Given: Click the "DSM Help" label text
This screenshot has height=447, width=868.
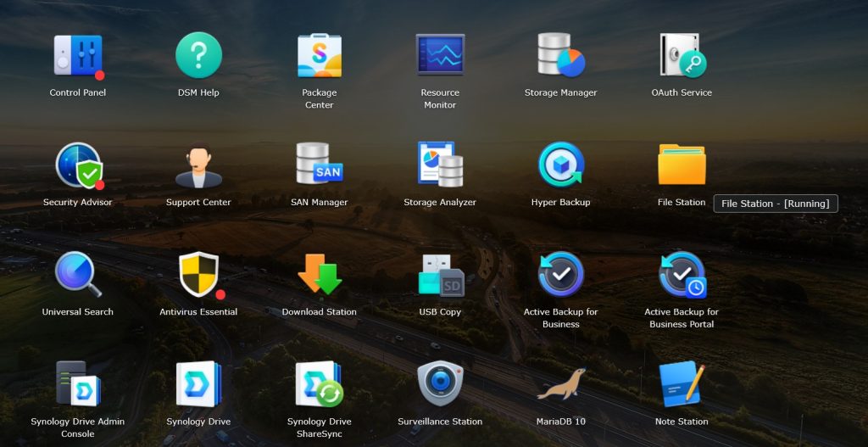Looking at the screenshot, I should click(198, 92).
